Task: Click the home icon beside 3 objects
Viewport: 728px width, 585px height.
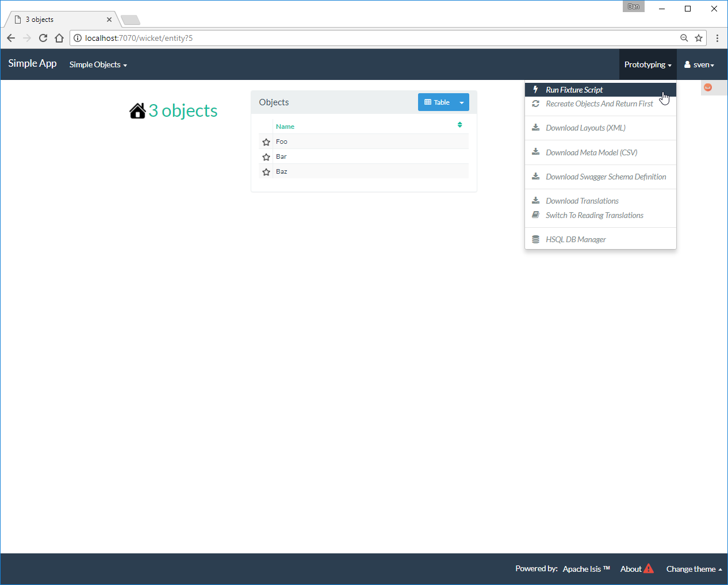Action: [x=137, y=110]
